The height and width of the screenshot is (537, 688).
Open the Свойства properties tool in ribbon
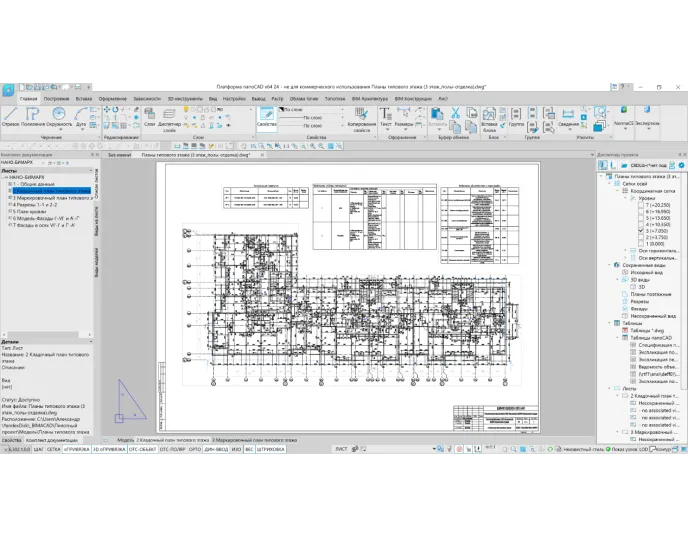pos(266,117)
